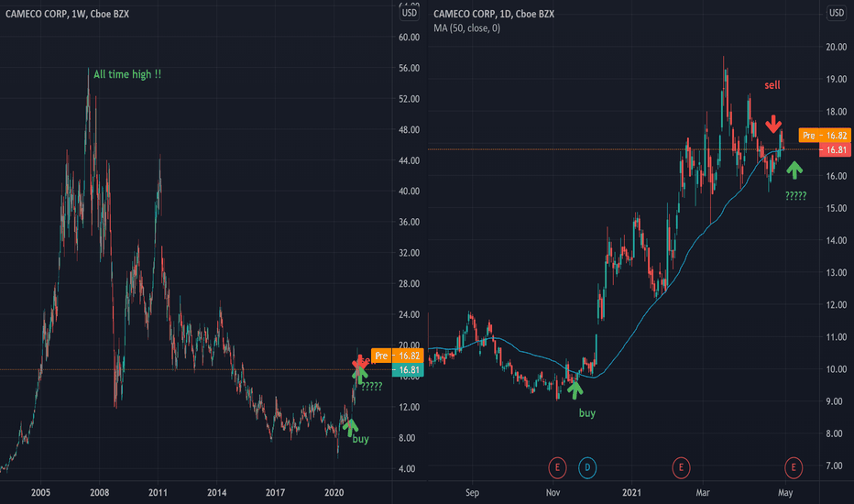The width and height of the screenshot is (854, 504).
Task: Click the 36.00 price level on weekly scale
Action: 409,223
